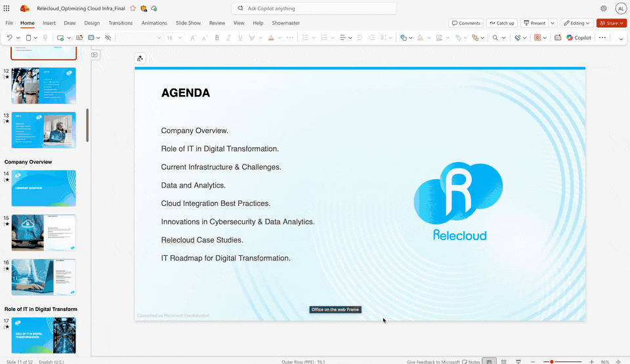
Task: Click the Decrease Indent icon
Action: coord(360,37)
